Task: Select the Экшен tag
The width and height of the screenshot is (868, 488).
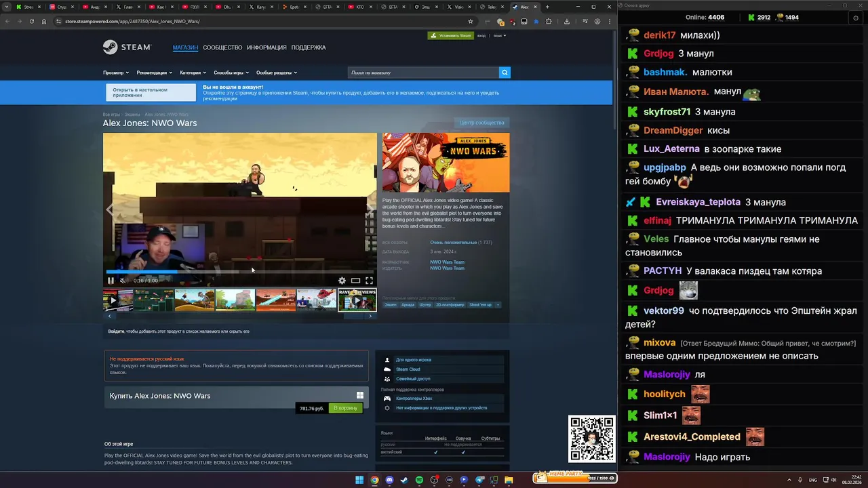Action: (x=391, y=305)
